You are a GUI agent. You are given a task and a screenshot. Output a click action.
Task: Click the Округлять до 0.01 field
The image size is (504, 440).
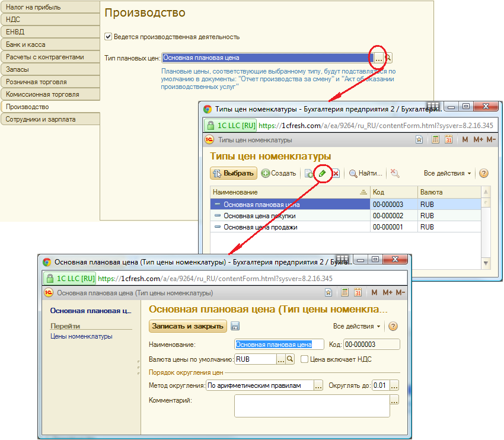381,385
